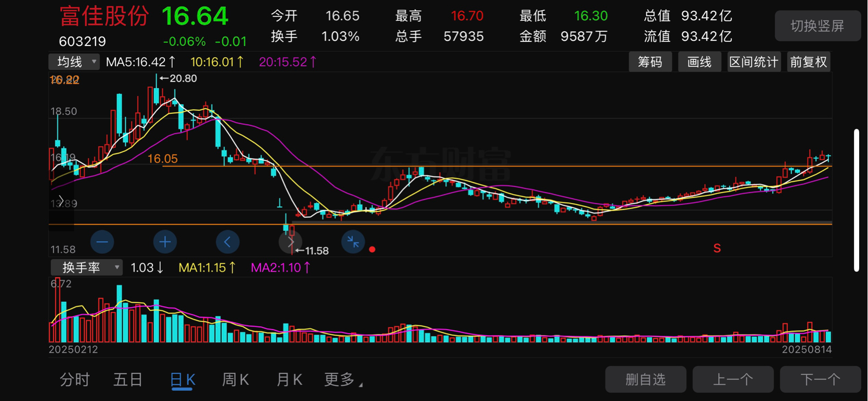Tap the 金额 value 9587万

584,37
